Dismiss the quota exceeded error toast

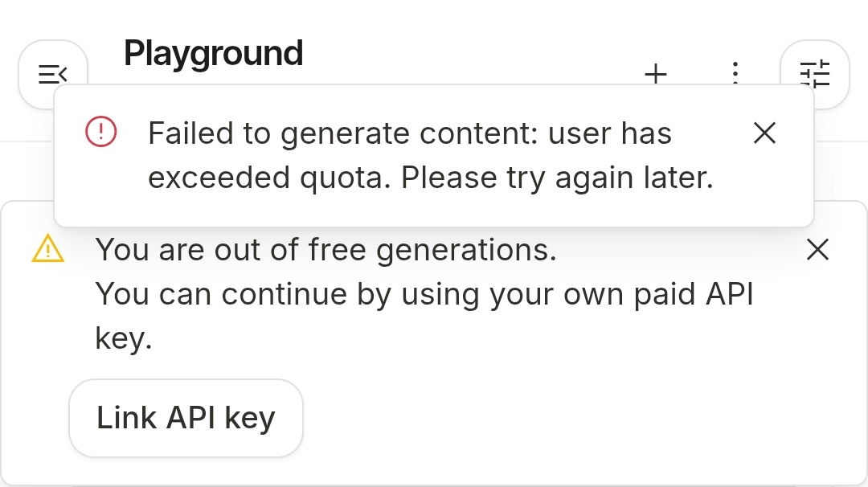pyautogui.click(x=765, y=133)
